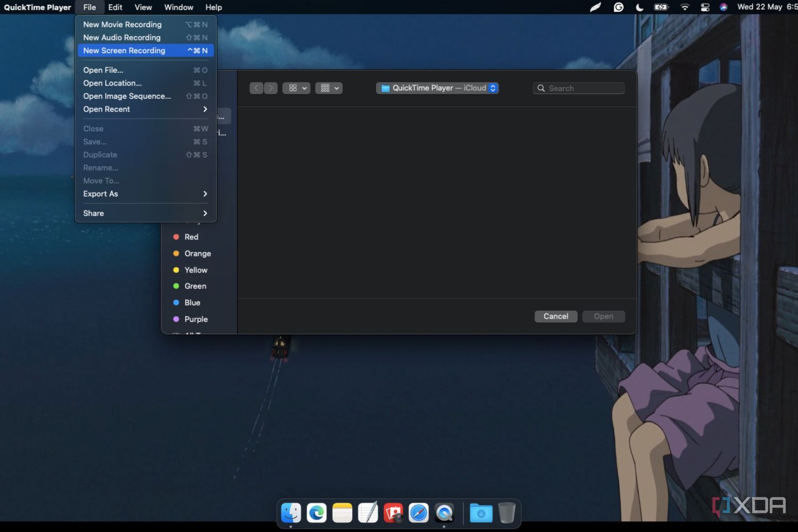Open the group-by view dropdown
The height and width of the screenshot is (532, 798).
(329, 88)
